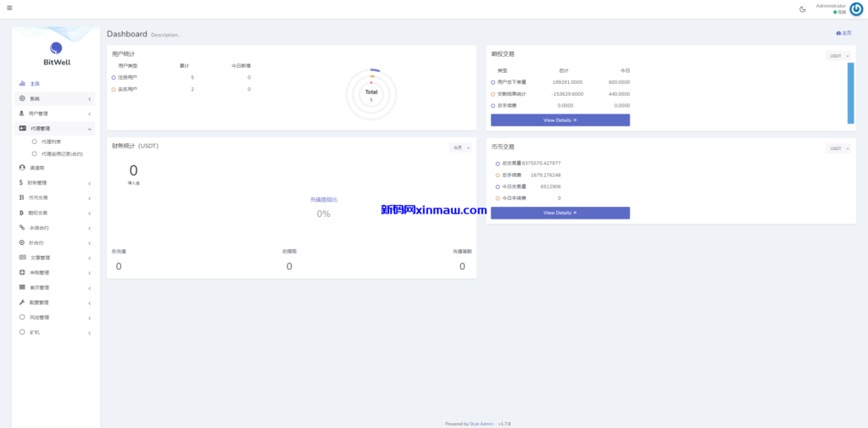Screen dimensions: 868x428
Task: Click the 用户管理 user icon
Action: click(x=22, y=114)
